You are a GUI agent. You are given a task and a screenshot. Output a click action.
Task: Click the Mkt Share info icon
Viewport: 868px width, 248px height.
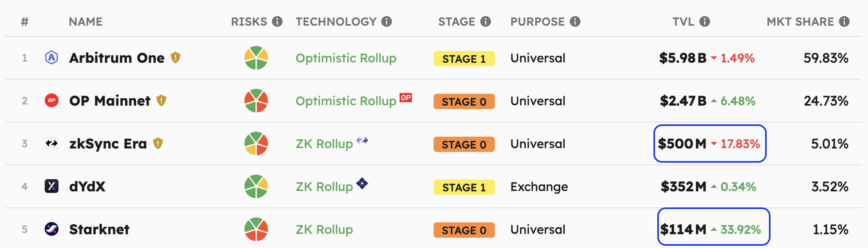click(x=844, y=21)
